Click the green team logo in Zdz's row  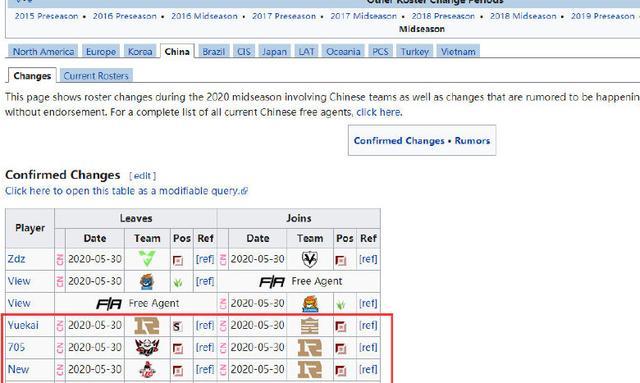coord(147,259)
